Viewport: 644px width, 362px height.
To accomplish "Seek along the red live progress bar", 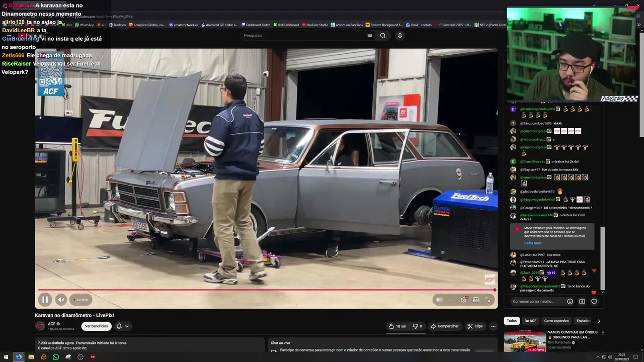I will (x=266, y=290).
